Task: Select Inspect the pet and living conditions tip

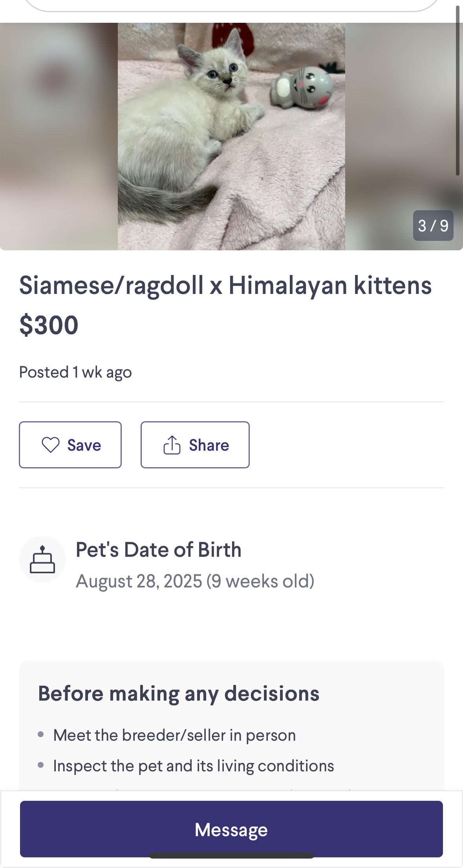Action: tap(194, 766)
